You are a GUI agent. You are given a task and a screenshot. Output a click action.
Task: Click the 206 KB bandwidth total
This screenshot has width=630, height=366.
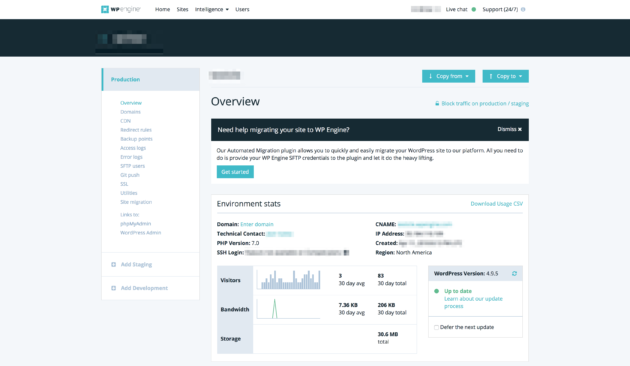386,305
